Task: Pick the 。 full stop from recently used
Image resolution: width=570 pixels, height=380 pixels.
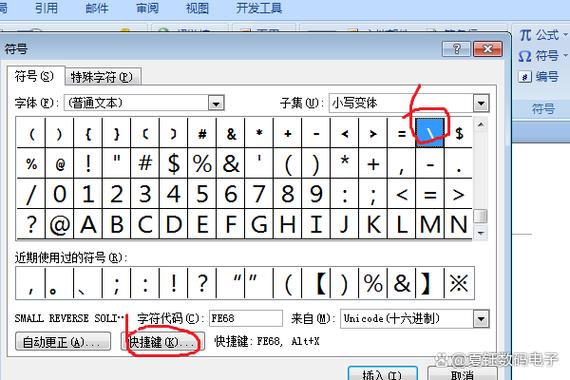Action: pos(60,283)
